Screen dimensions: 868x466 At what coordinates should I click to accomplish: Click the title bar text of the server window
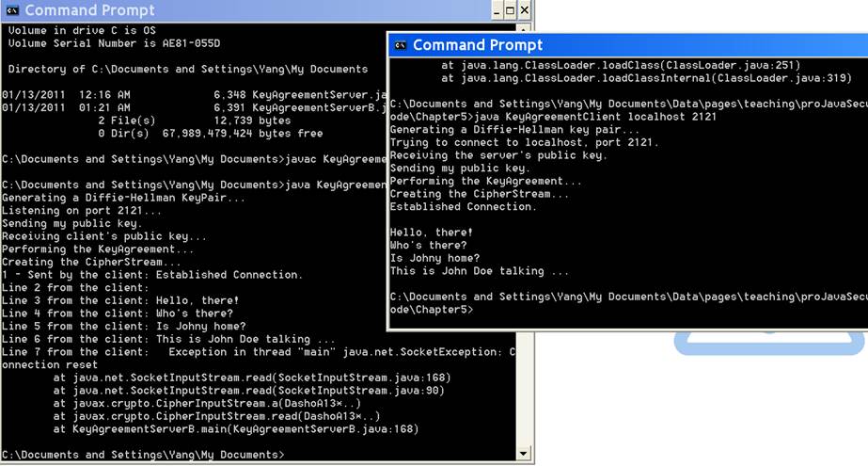pos(89,11)
